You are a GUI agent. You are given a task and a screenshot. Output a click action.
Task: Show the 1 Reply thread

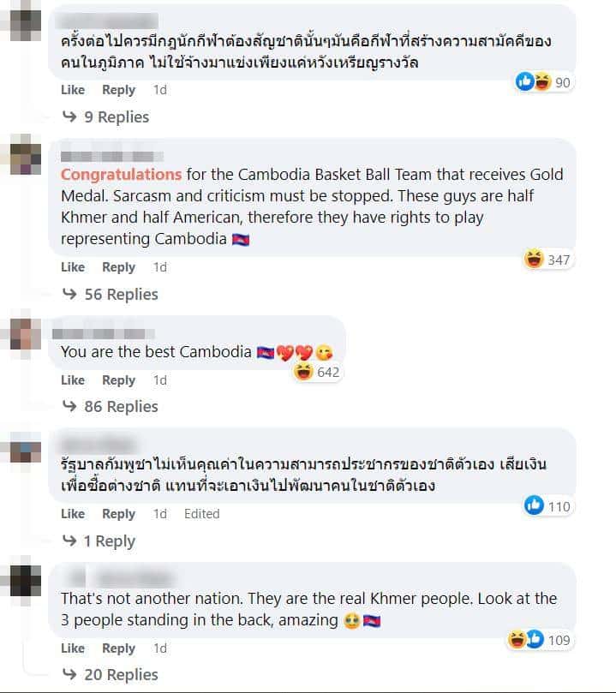(99, 541)
